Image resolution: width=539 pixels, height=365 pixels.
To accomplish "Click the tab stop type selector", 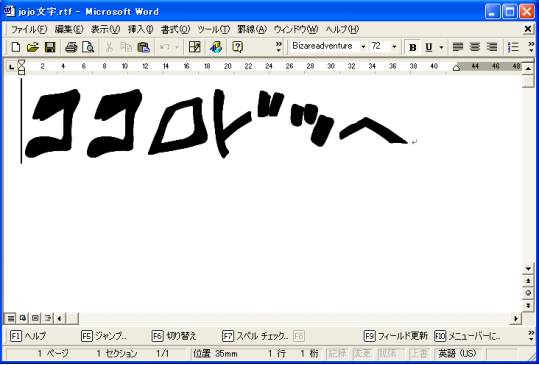I will tap(11, 67).
